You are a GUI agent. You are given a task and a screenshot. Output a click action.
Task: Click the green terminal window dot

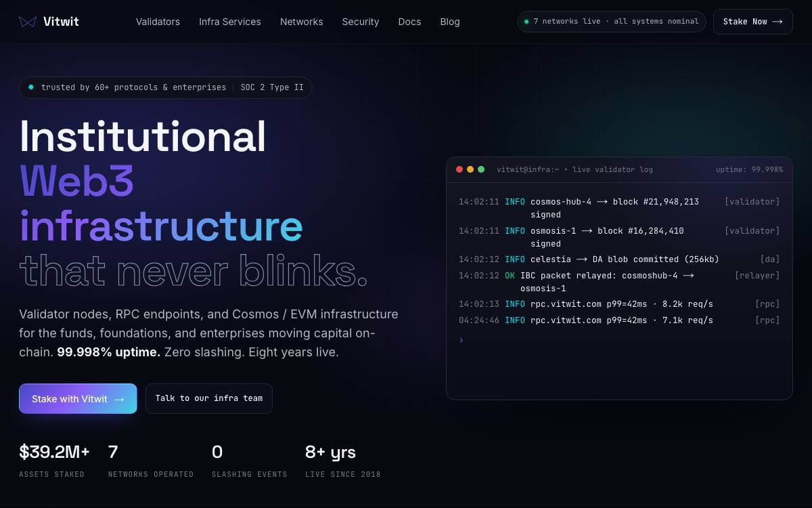pyautogui.click(x=481, y=169)
